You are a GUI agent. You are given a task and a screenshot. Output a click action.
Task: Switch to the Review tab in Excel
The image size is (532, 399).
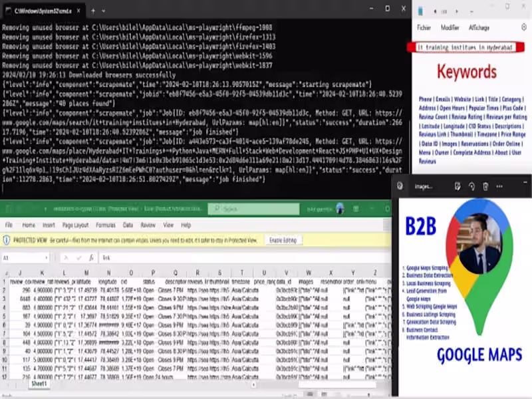coord(148,225)
